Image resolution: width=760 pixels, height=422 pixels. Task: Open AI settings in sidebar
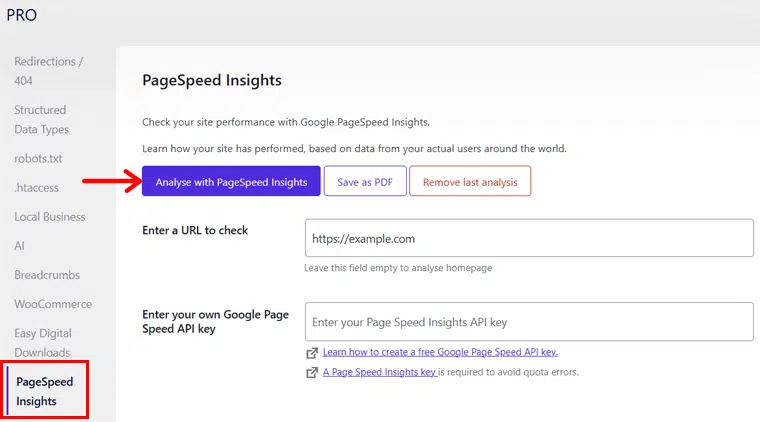pos(19,246)
